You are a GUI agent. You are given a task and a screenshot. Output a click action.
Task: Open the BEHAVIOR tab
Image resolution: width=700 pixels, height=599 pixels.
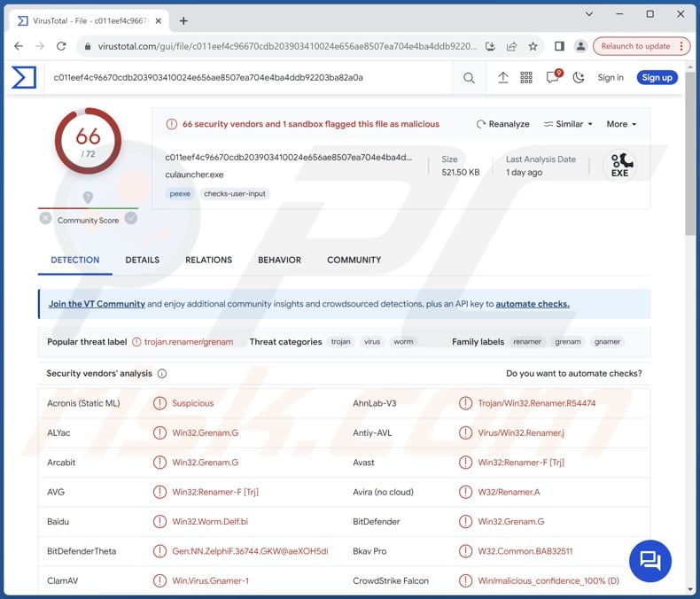[279, 260]
